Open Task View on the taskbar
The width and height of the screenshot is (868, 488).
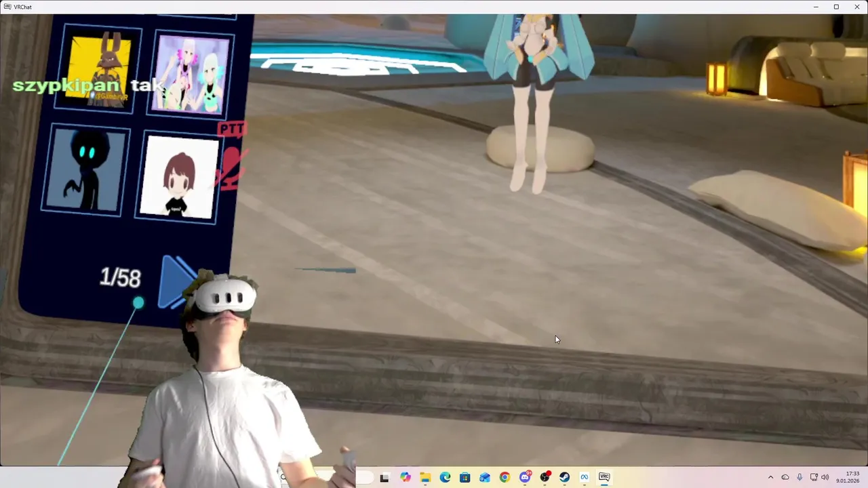(x=384, y=477)
